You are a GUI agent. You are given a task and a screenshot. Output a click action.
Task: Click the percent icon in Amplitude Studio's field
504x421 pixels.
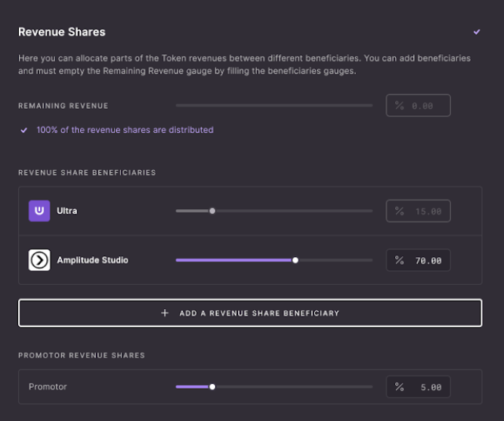[x=399, y=261]
